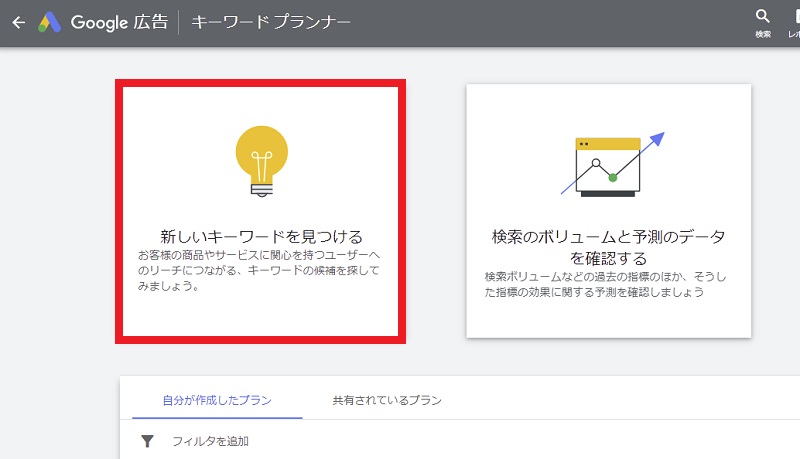Click the Google Ads logo icon
Viewport: 800px width, 459px height.
(49, 22)
